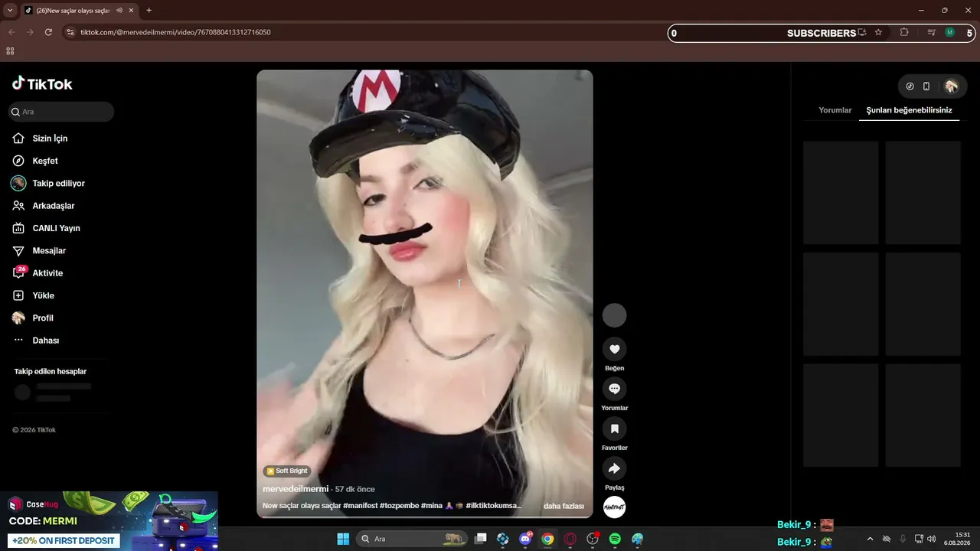980x551 pixels.
Task: Show hidden system tray icons
Action: tap(870, 539)
